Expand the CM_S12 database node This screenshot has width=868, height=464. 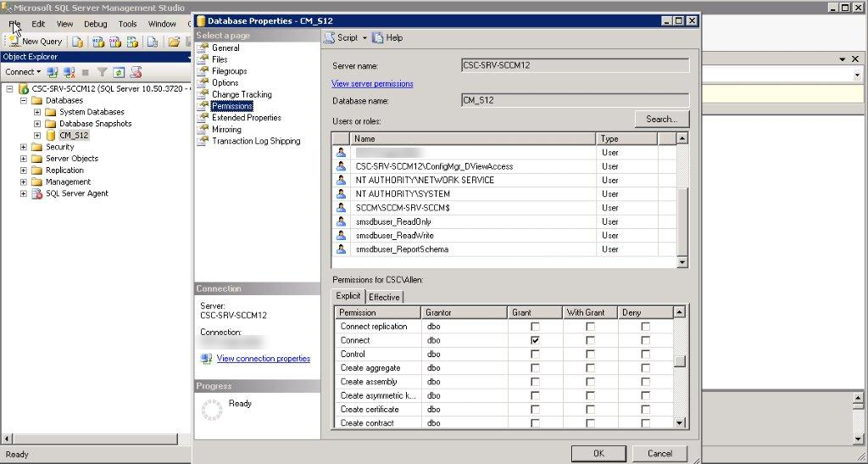[x=37, y=135]
